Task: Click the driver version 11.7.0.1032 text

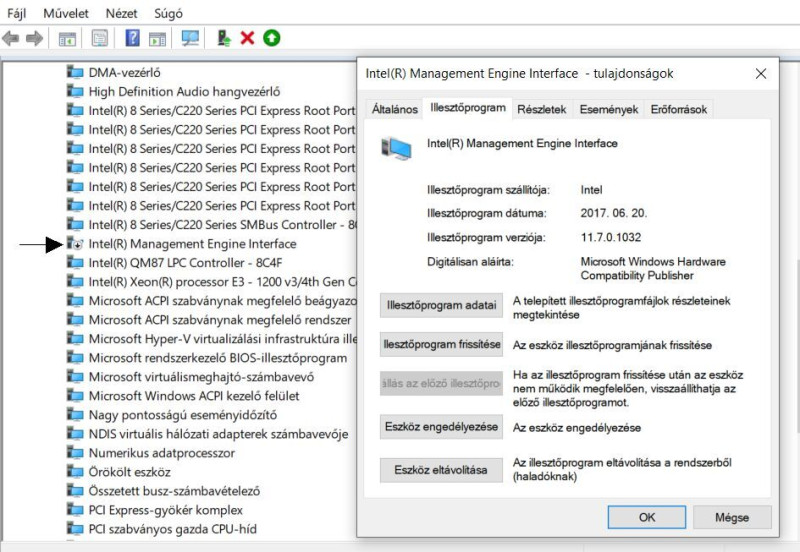Action: [x=611, y=237]
